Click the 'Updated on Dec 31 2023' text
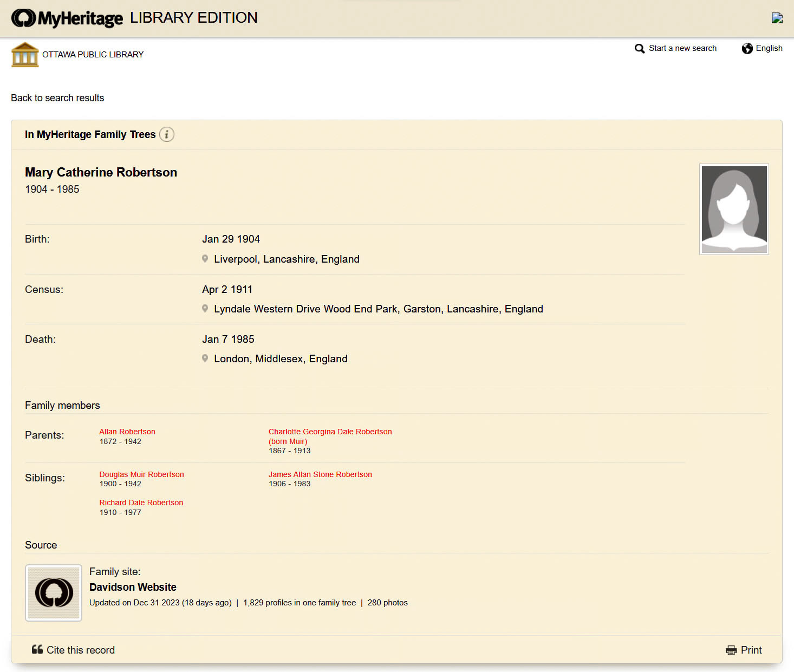Screen dimensions: 794x672 tap(160, 603)
